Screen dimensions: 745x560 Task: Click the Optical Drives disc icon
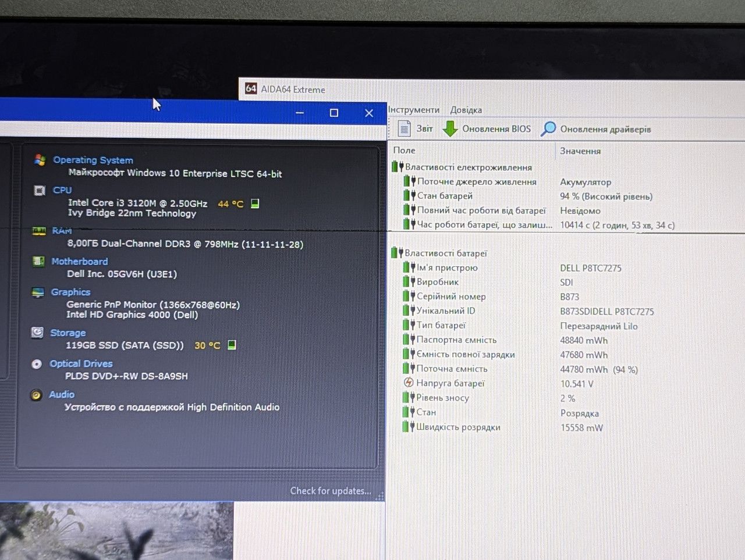pyautogui.click(x=37, y=364)
